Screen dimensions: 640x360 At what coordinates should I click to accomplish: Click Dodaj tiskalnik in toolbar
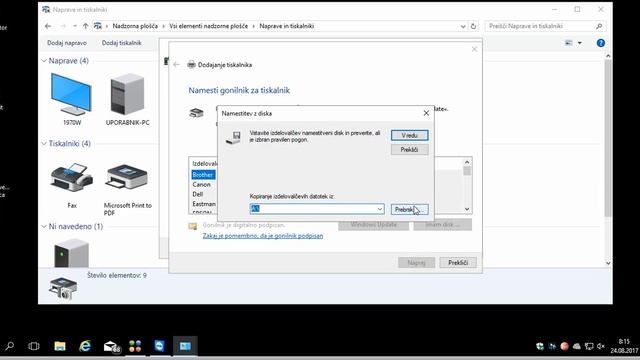[x=122, y=43]
